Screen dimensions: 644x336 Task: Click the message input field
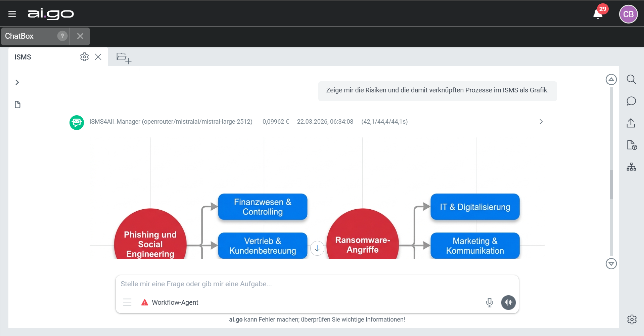[302, 284]
